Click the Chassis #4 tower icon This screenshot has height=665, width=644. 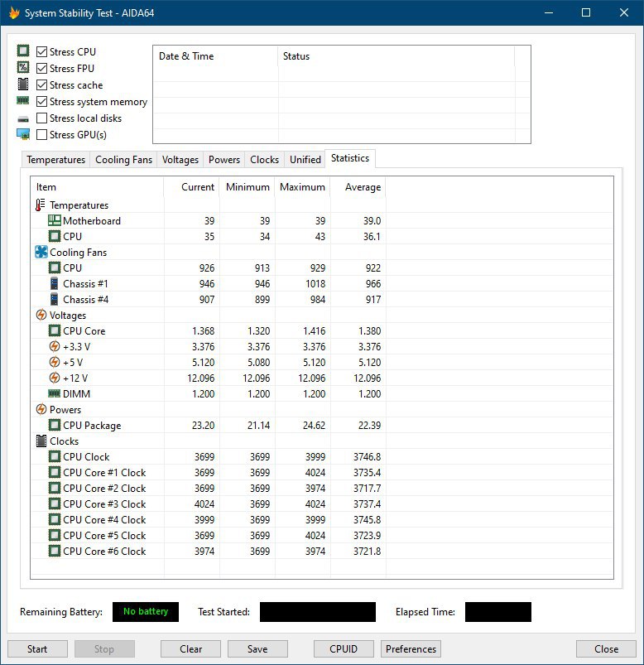coord(54,299)
